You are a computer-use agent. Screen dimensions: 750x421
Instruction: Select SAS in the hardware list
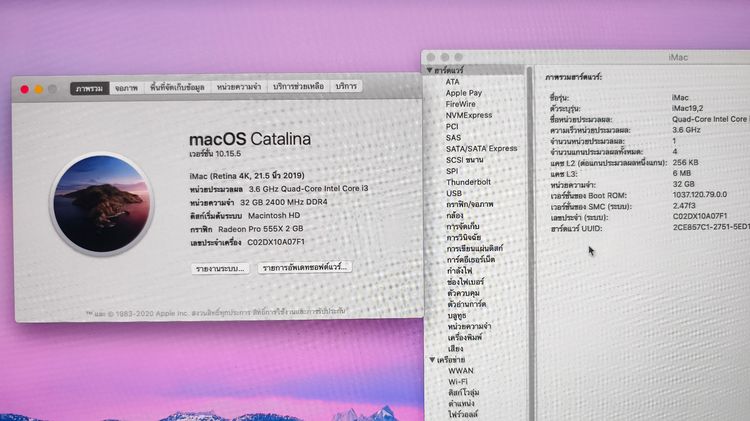pyautogui.click(x=453, y=137)
